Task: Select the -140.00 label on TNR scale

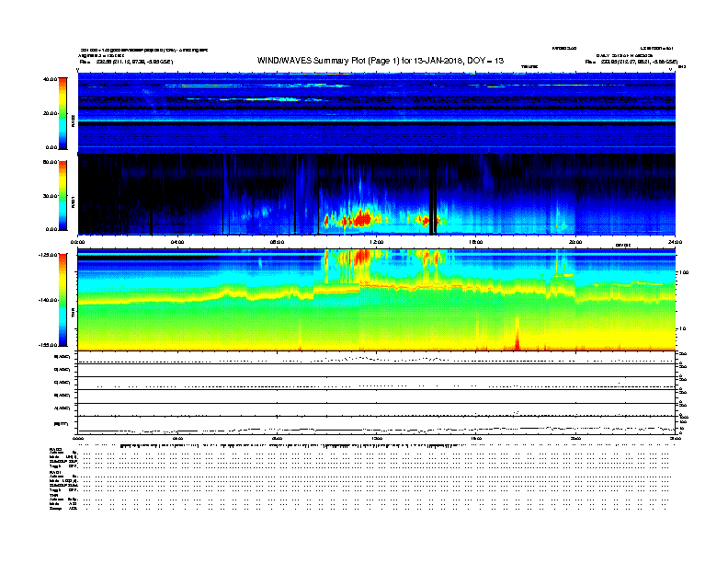Action: [49, 300]
